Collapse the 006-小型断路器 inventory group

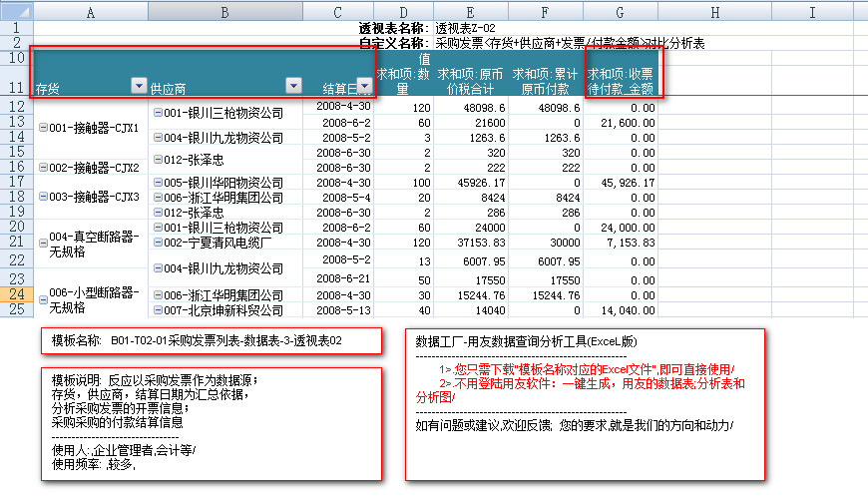pyautogui.click(x=42, y=295)
